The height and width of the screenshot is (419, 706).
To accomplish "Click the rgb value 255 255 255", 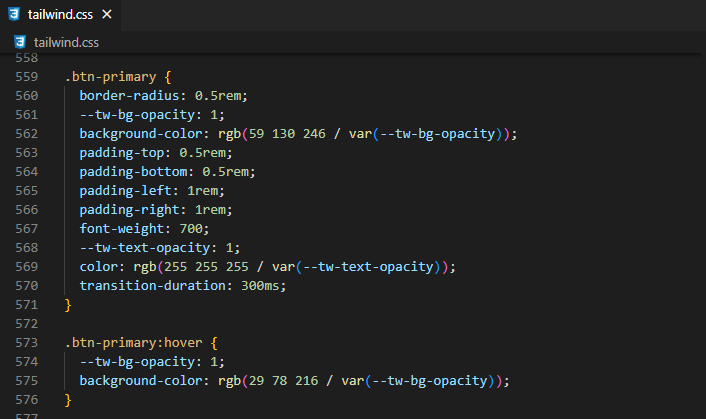I will (206, 267).
